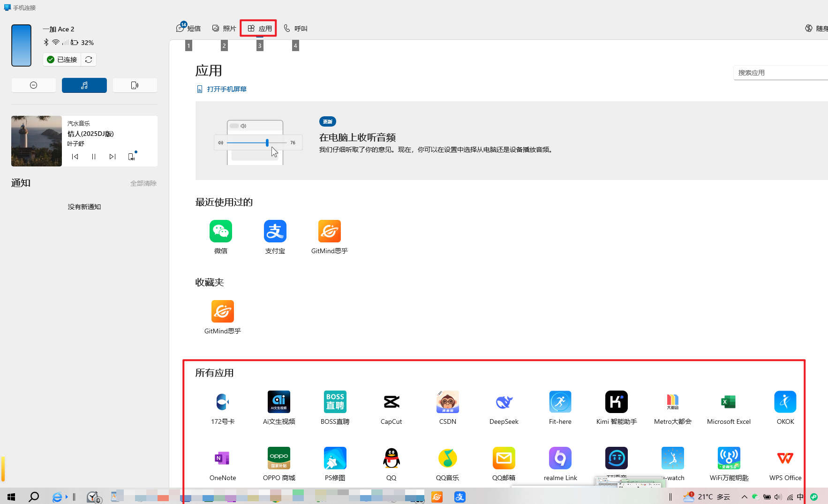Launch Kimi 智能助手 app

tap(617, 402)
